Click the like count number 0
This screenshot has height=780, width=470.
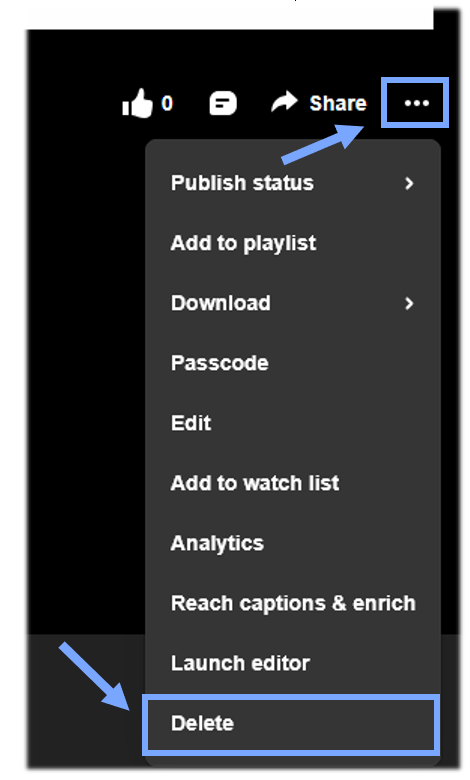click(x=167, y=103)
